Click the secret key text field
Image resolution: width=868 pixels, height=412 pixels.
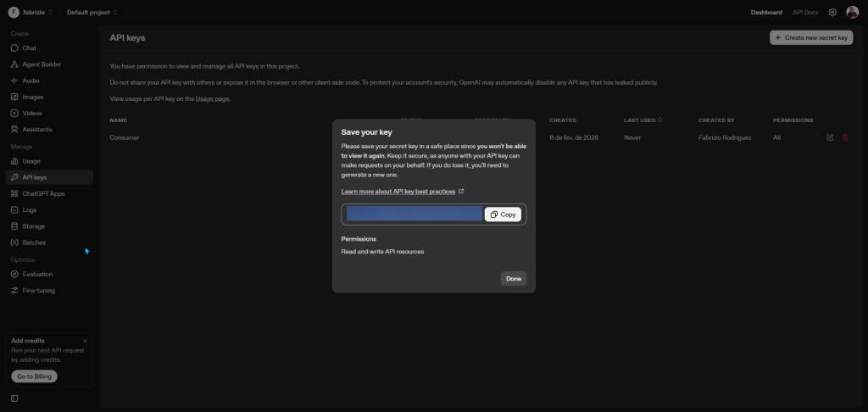pos(414,214)
